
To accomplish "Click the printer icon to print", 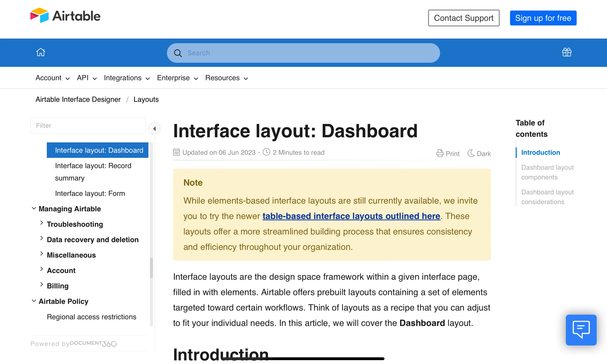I will point(440,153).
